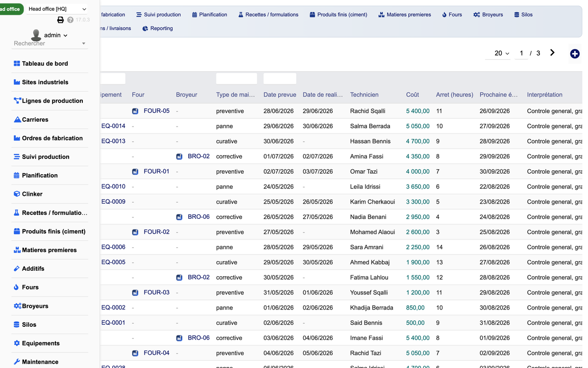Click BRO-06 icon in Imane Fassi row

pyautogui.click(x=179, y=338)
